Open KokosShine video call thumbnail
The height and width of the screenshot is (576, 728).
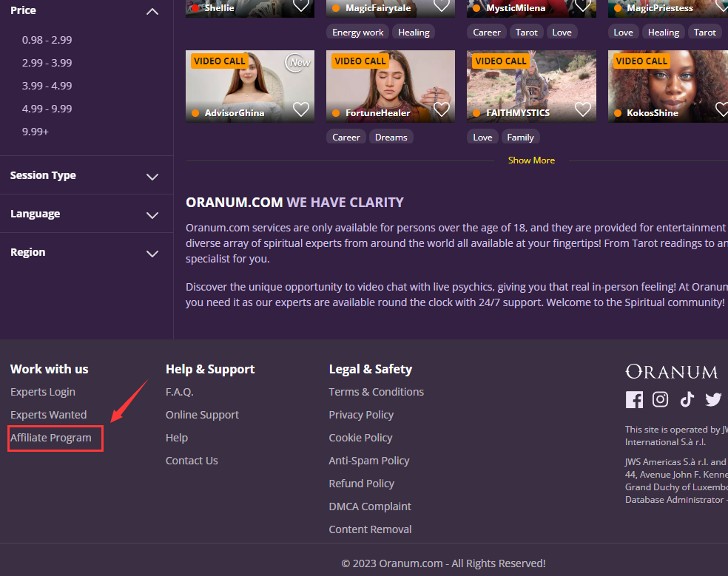tap(668, 87)
